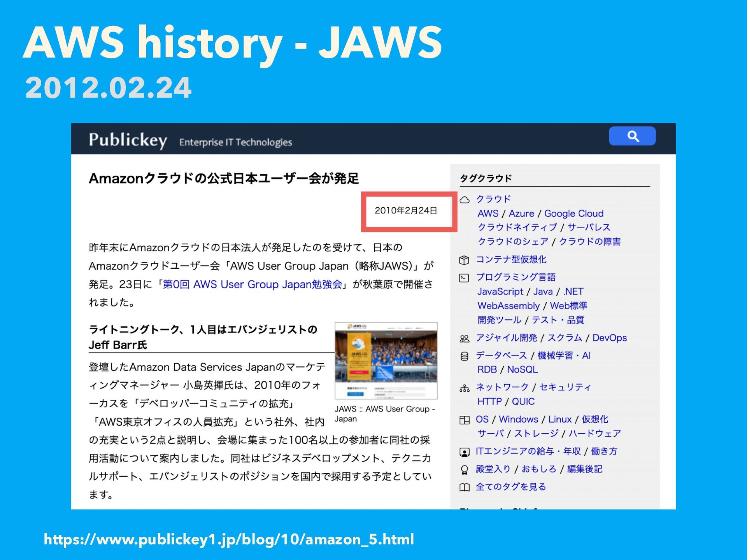Click the award ribbon icon beside 殿堂入り
The height and width of the screenshot is (560, 747).
click(x=464, y=470)
